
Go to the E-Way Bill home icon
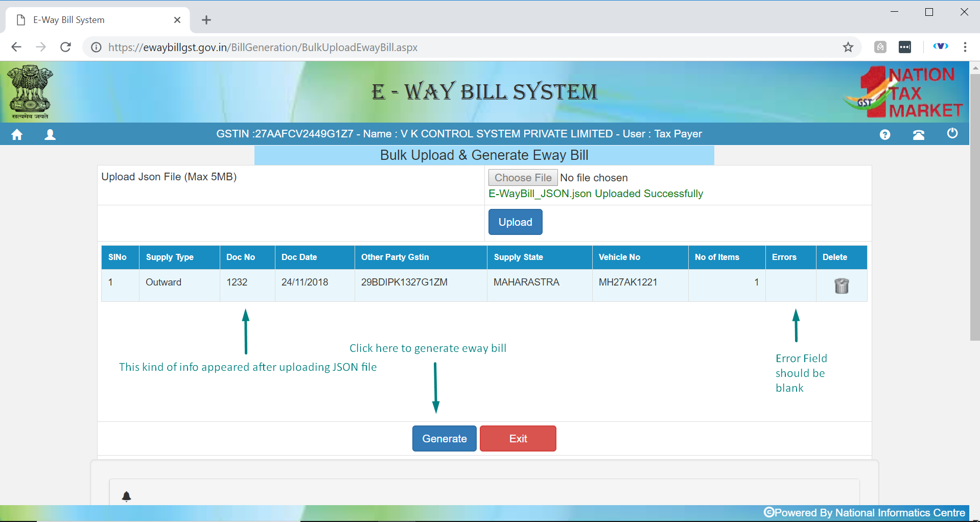point(17,134)
